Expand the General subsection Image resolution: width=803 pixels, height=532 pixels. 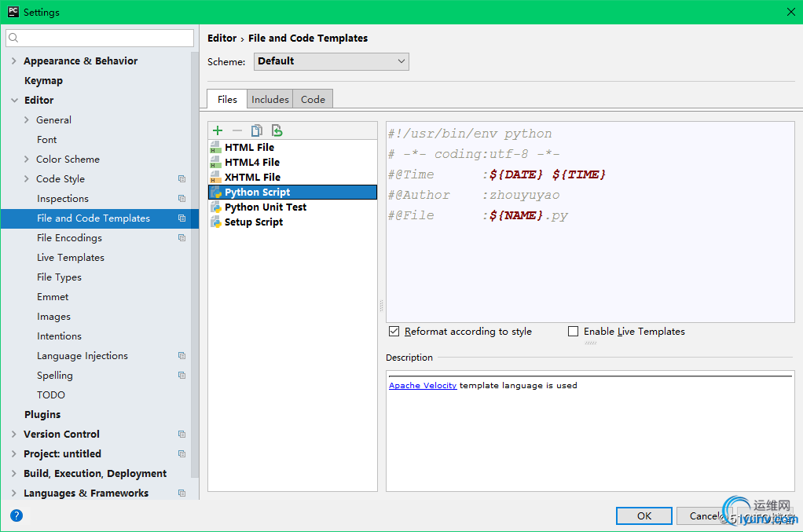coord(26,119)
